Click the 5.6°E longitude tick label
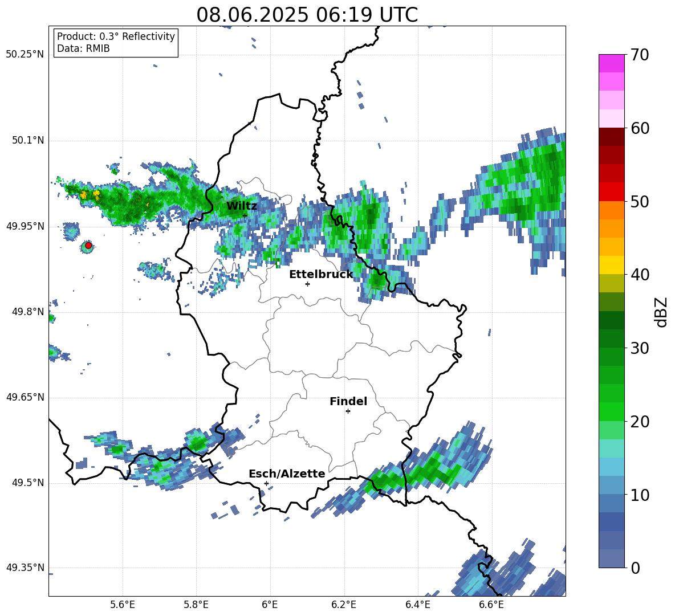 (x=123, y=605)
